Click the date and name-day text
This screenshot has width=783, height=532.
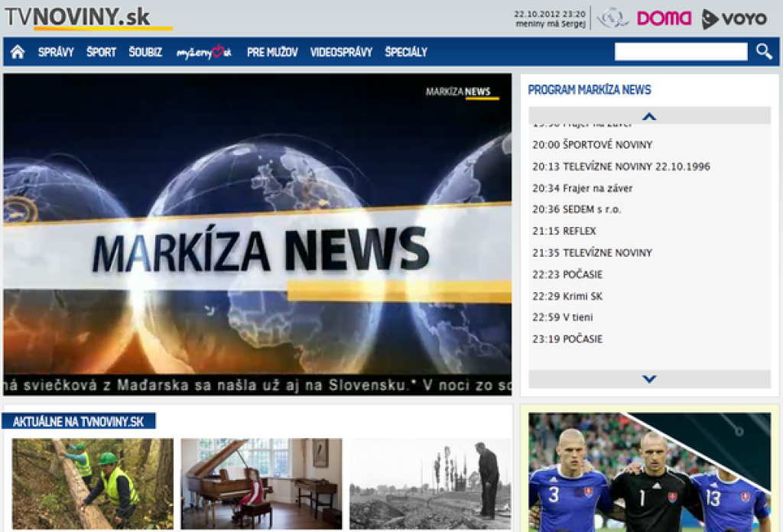pyautogui.click(x=550, y=19)
